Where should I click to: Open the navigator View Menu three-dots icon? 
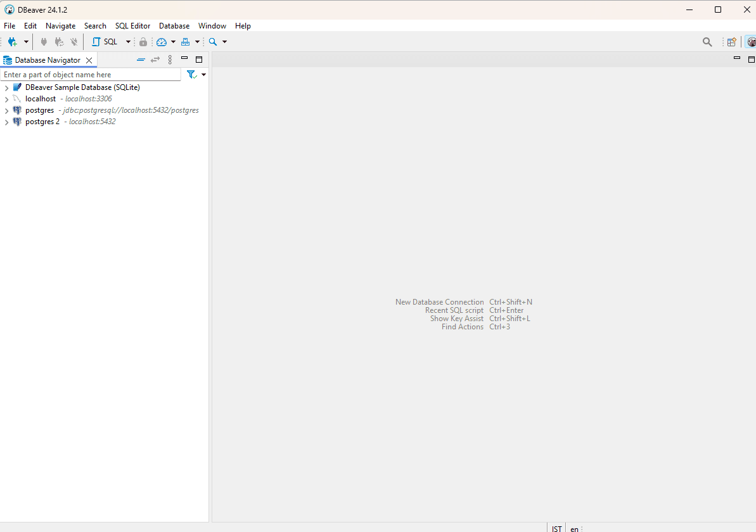click(170, 60)
